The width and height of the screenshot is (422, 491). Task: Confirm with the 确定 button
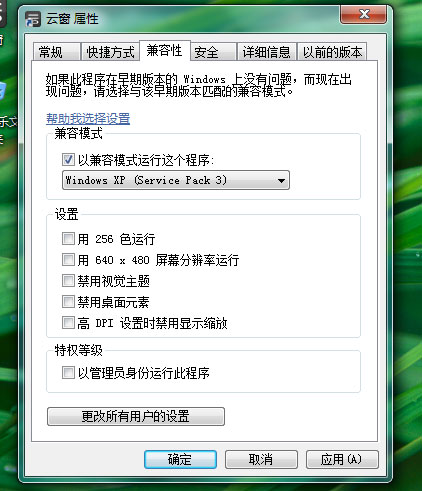180,459
